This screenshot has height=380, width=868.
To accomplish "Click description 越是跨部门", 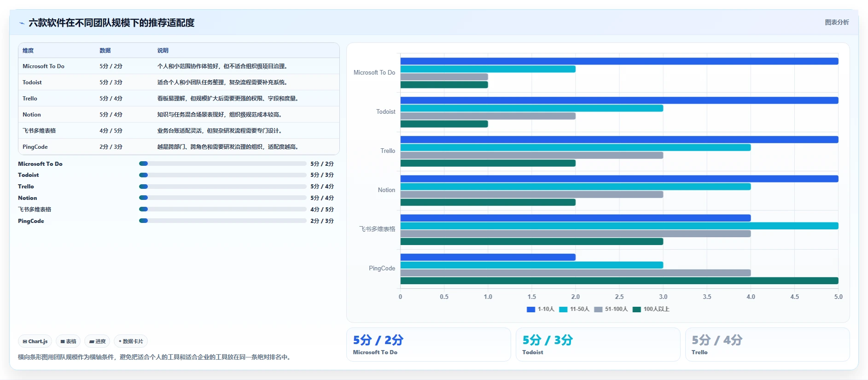I will [228, 147].
